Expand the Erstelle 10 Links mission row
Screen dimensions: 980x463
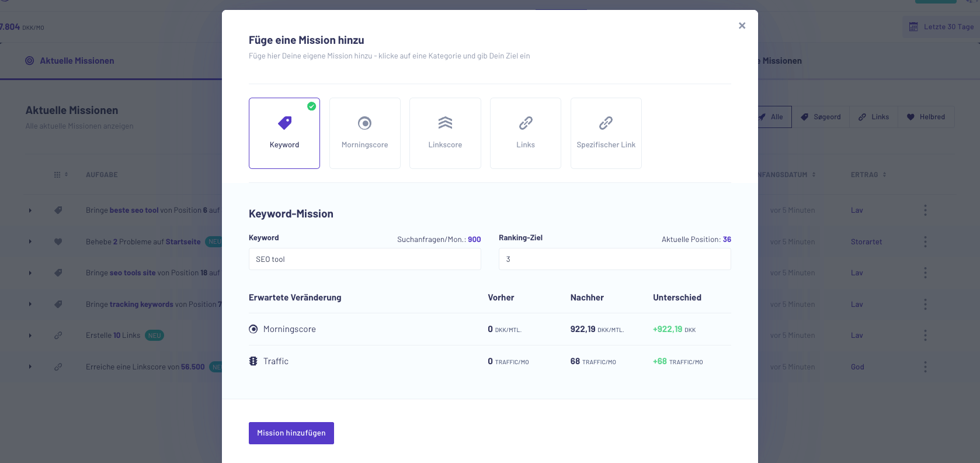tap(30, 336)
